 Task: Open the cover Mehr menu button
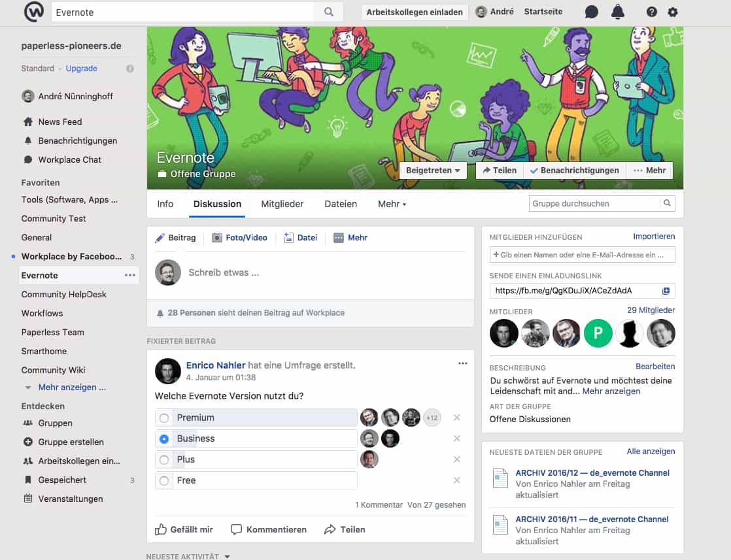click(x=649, y=171)
